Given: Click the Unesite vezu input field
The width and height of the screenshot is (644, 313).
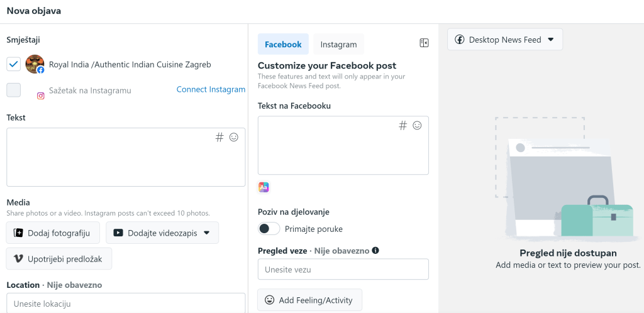Looking at the screenshot, I should [343, 269].
